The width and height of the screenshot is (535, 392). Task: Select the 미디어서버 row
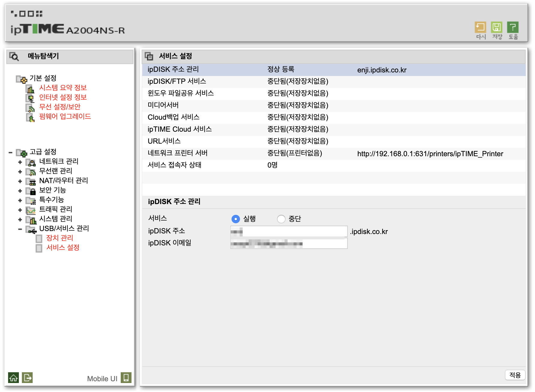click(x=334, y=106)
